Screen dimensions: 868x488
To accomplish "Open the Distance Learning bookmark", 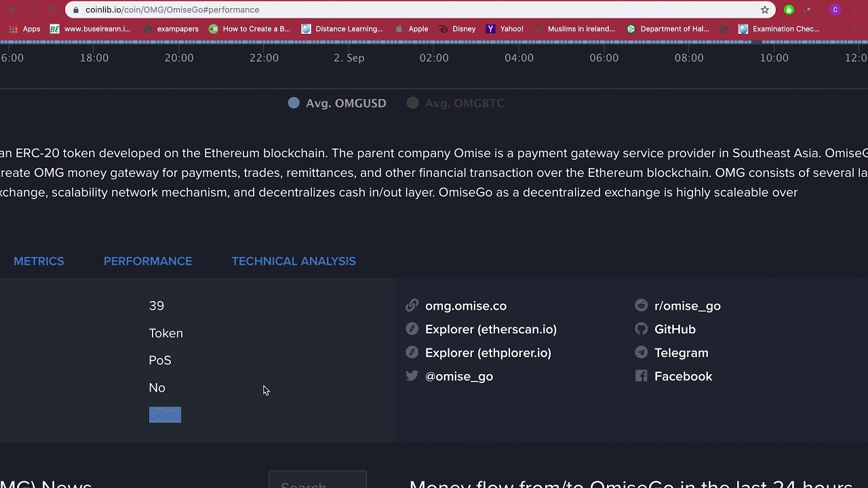I will (x=342, y=29).
